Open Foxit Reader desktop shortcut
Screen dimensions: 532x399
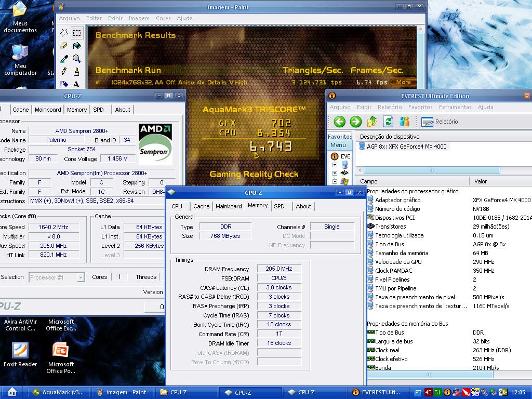pyautogui.click(x=20, y=354)
